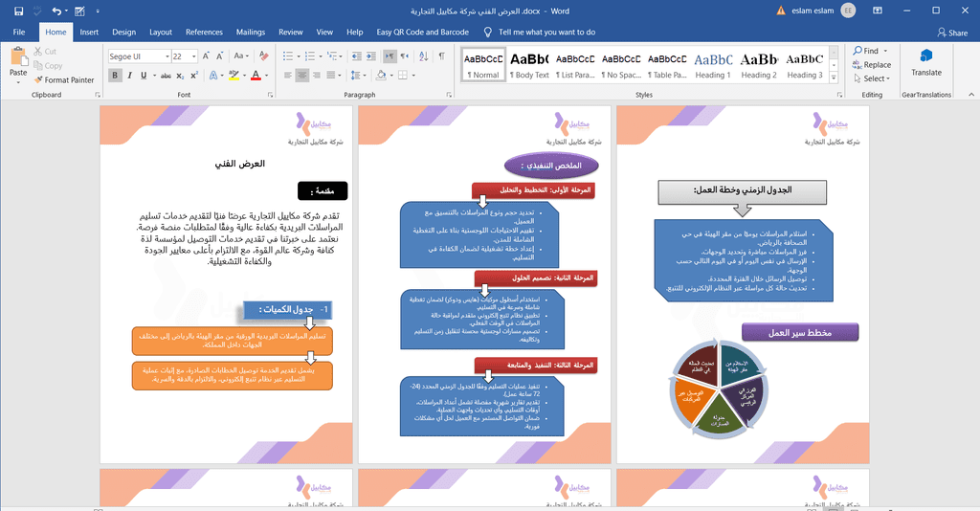This screenshot has height=511, width=980.
Task: Cut the selection
Action: click(x=45, y=52)
